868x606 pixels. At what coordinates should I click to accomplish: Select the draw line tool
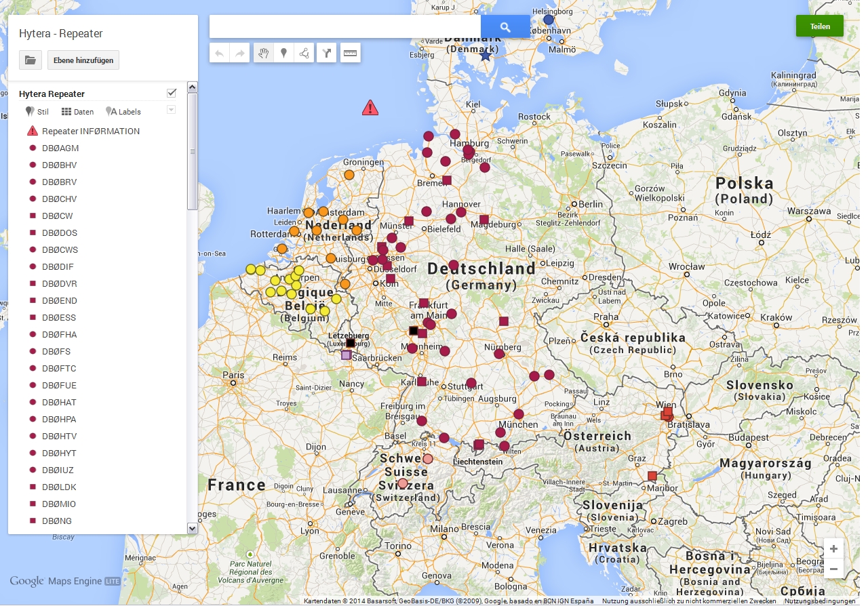[304, 53]
